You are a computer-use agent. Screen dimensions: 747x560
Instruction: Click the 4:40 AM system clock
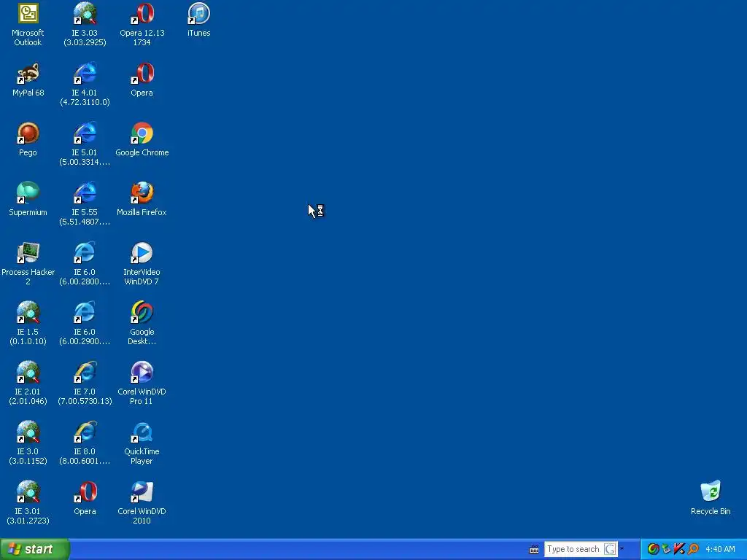pyautogui.click(x=720, y=549)
